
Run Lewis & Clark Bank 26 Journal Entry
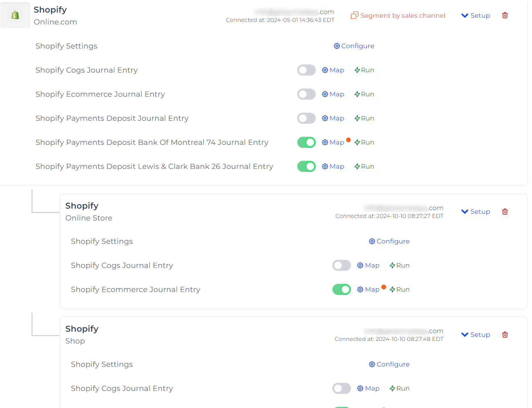tap(364, 166)
